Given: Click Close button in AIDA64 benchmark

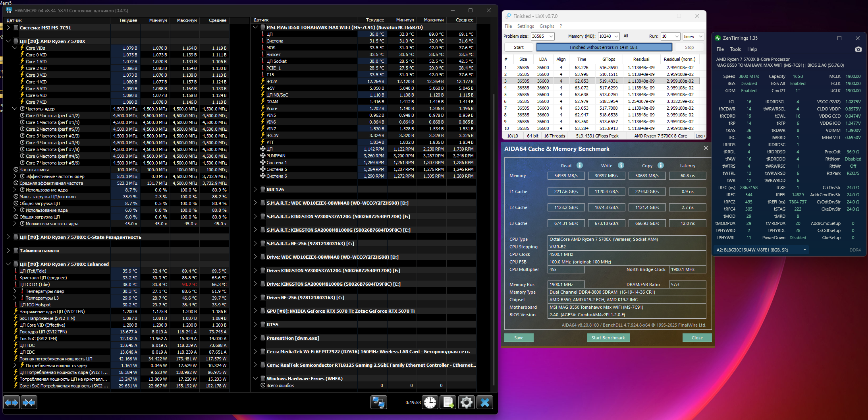Looking at the screenshot, I should [x=697, y=338].
